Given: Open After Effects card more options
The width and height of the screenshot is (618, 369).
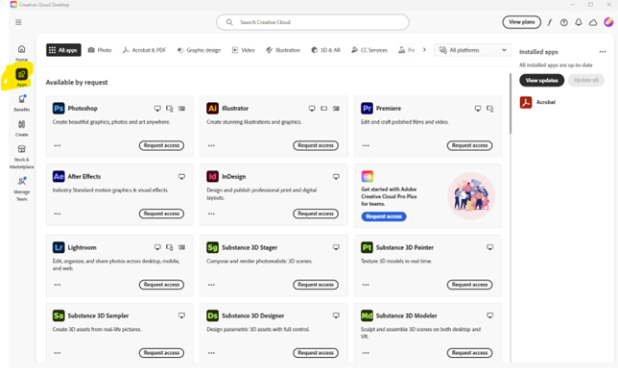Looking at the screenshot, I should (x=58, y=214).
